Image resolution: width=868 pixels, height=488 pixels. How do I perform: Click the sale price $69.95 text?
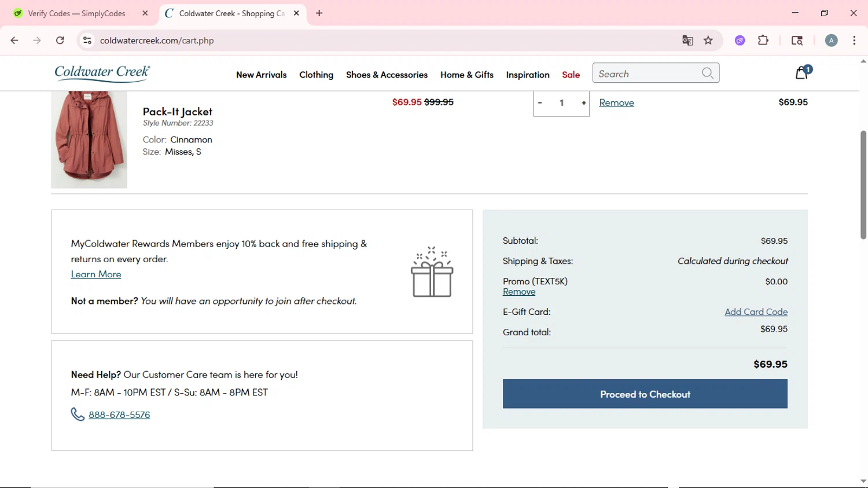click(407, 102)
